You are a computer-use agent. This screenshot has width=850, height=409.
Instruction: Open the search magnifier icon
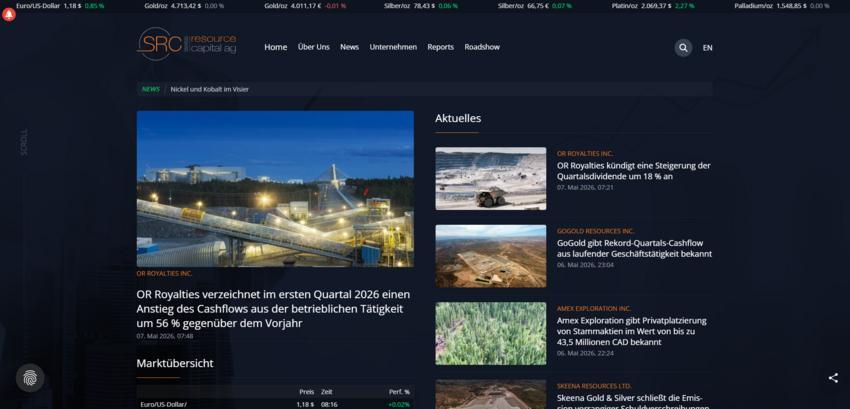[683, 48]
